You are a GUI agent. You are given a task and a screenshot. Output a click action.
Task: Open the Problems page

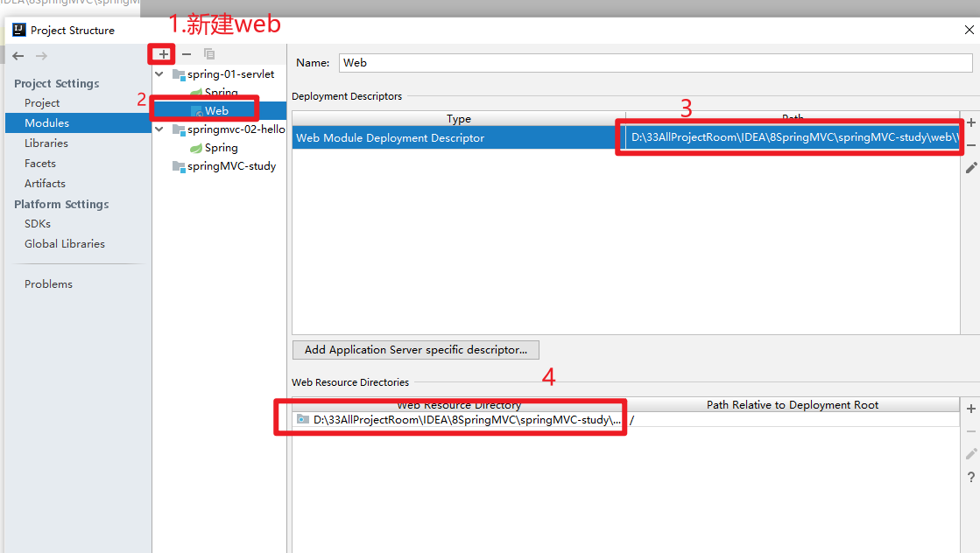(48, 284)
